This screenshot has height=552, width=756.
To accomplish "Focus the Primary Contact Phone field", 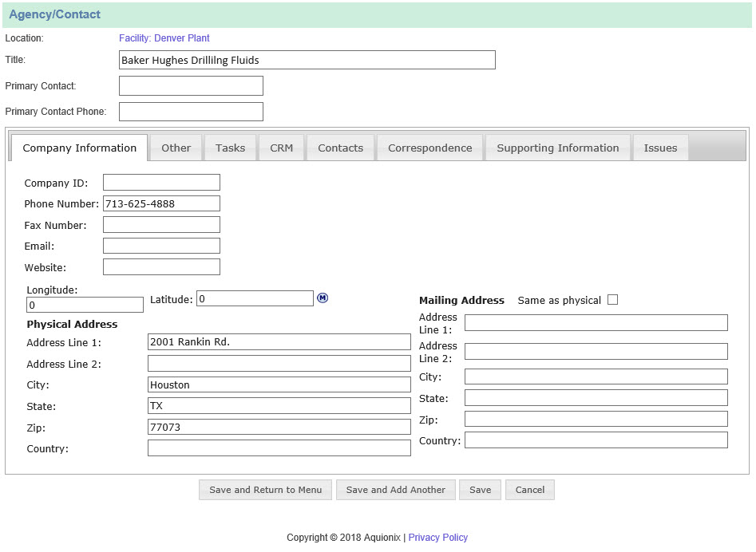I will coord(191,111).
